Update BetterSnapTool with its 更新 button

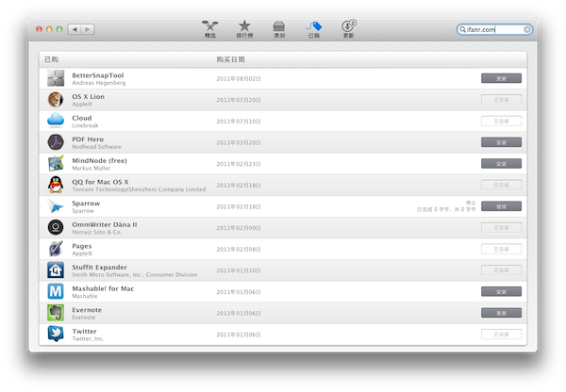(501, 78)
